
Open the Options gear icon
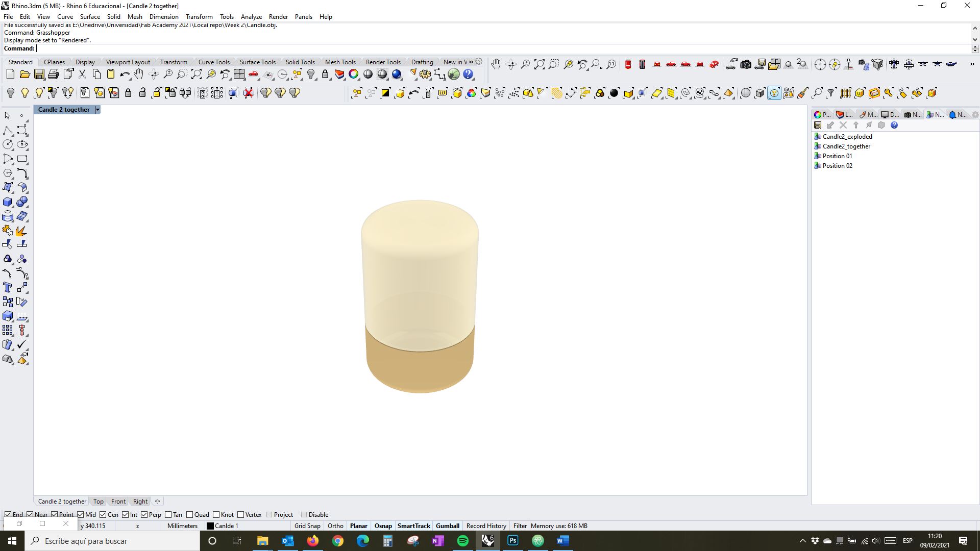click(425, 74)
